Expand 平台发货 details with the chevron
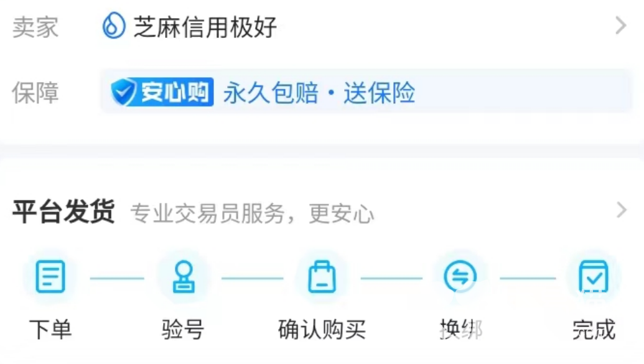 click(622, 210)
